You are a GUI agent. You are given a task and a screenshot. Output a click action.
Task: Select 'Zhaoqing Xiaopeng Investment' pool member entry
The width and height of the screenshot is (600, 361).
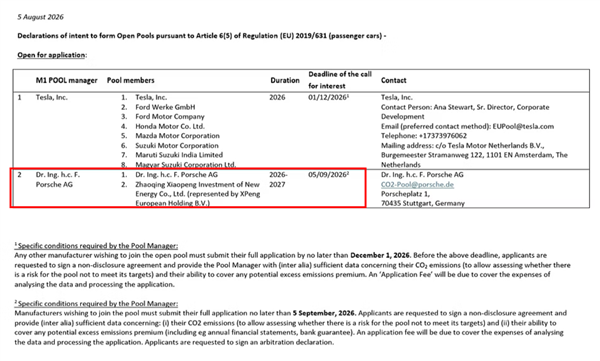coord(197,194)
